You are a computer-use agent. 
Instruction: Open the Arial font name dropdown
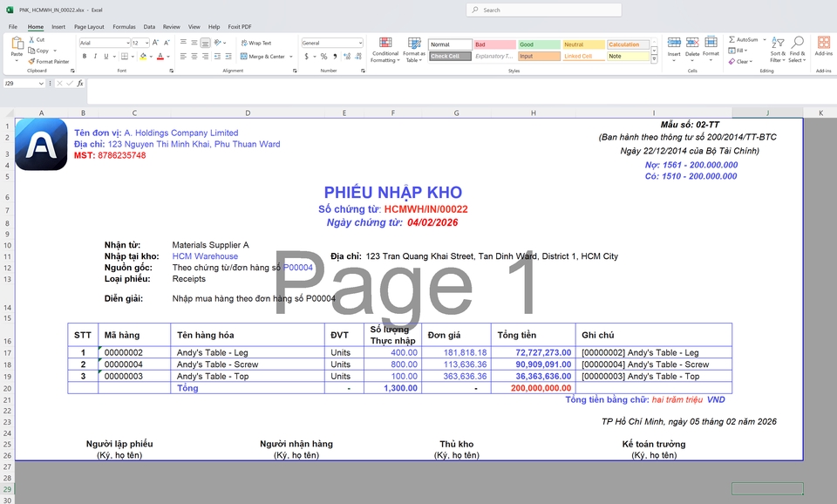(127, 43)
